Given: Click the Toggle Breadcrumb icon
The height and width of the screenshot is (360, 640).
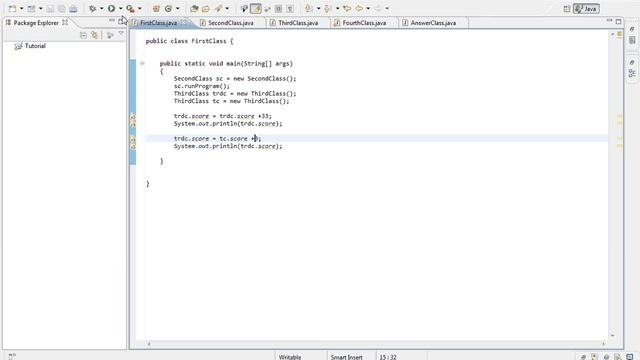Looking at the screenshot, I should [x=244, y=8].
